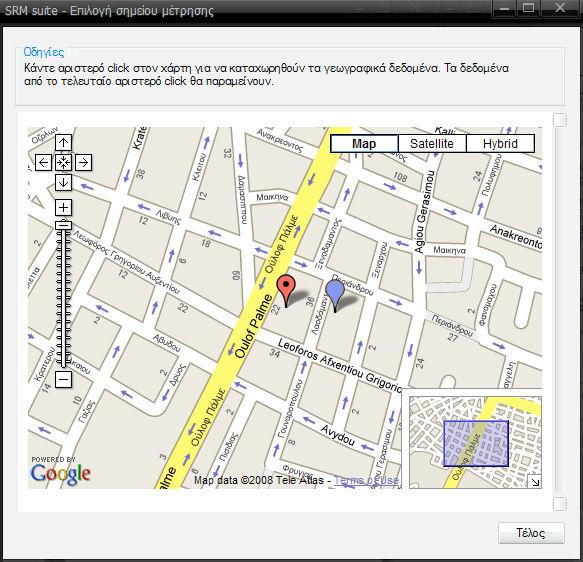Click the blue map marker

[335, 296]
